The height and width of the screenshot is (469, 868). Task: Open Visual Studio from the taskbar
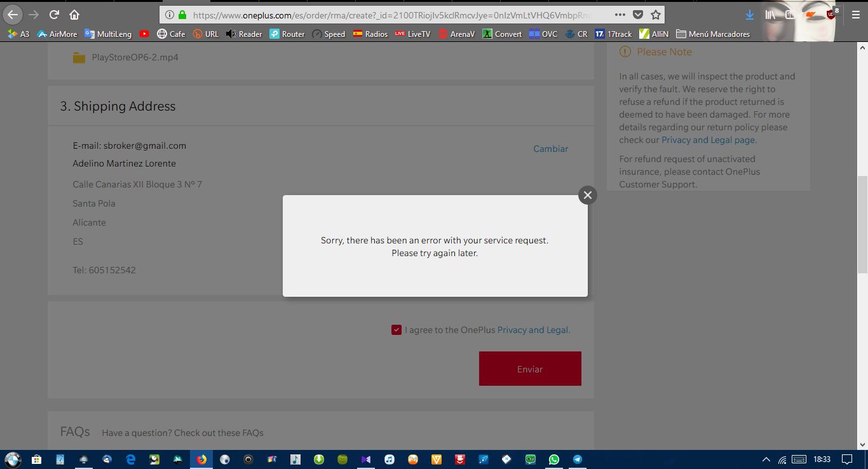point(366,459)
